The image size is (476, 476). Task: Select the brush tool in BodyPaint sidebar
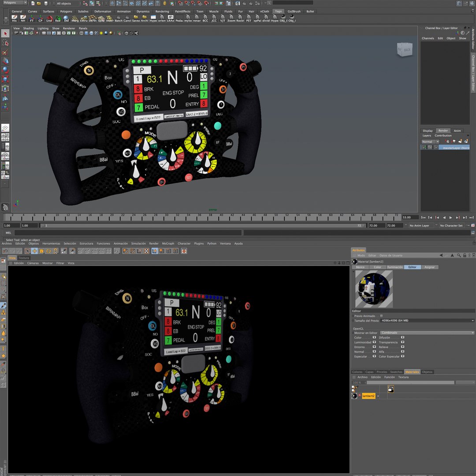point(4,305)
